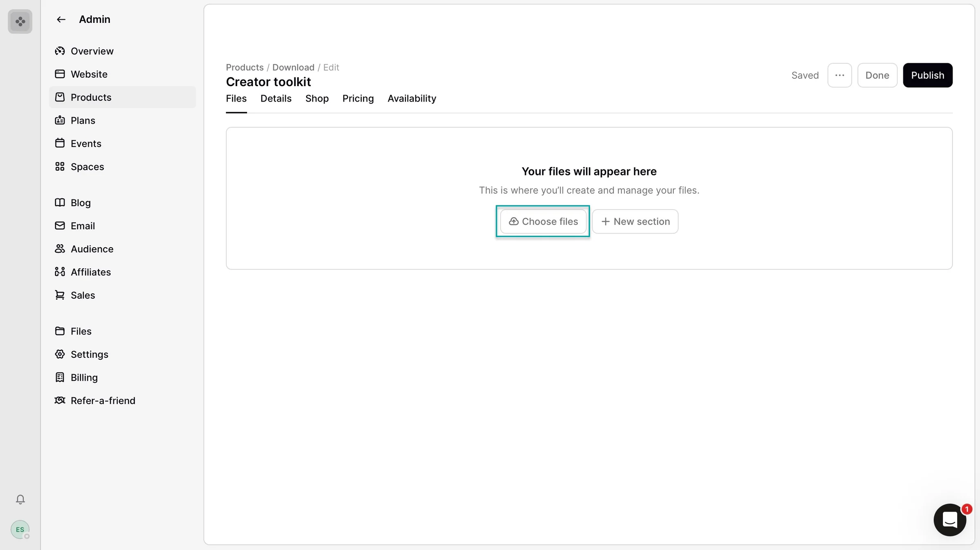The height and width of the screenshot is (550, 980).
Task: Click the app logo icon in the corner
Action: coord(20,21)
